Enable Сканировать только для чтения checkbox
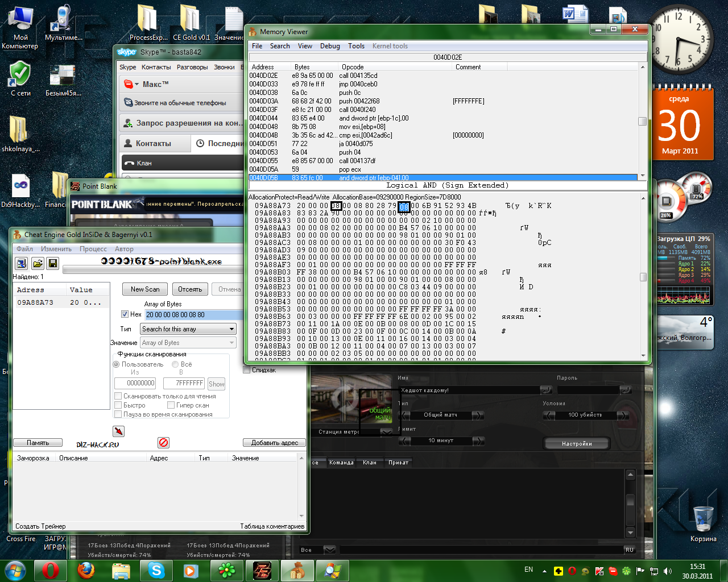728x582 pixels. point(118,396)
